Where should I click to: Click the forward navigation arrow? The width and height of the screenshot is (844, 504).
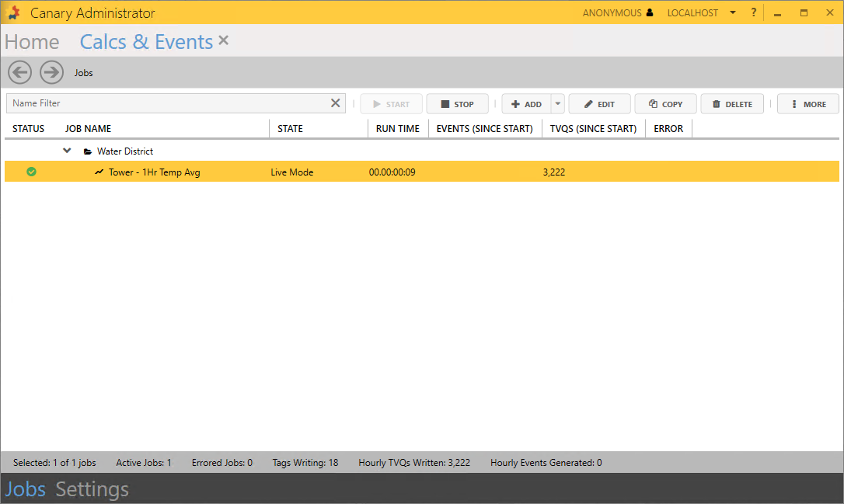point(51,72)
